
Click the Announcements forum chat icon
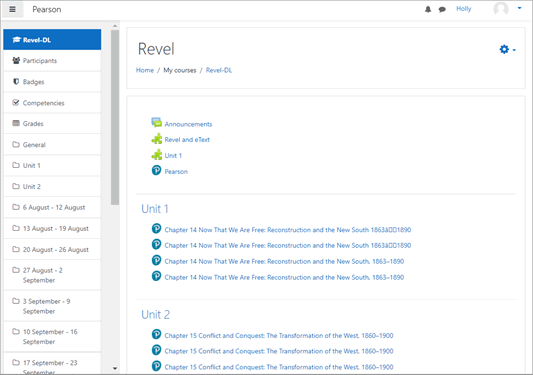(156, 123)
